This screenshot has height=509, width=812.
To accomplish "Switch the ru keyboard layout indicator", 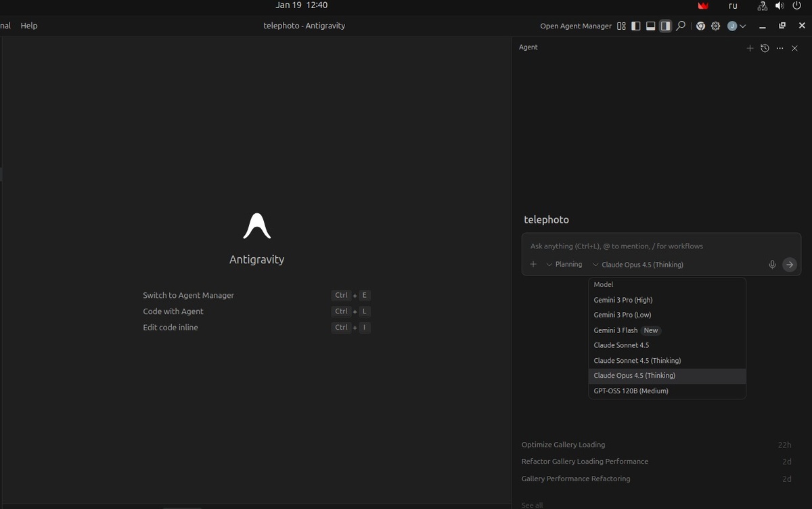I will pyautogui.click(x=733, y=5).
